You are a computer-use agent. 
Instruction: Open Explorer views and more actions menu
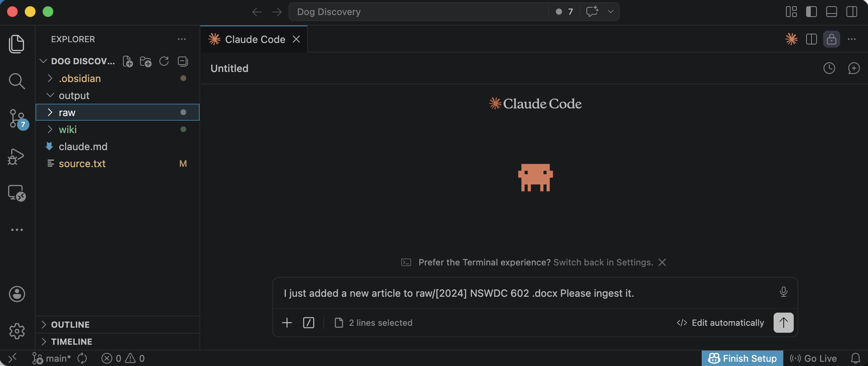(x=182, y=39)
